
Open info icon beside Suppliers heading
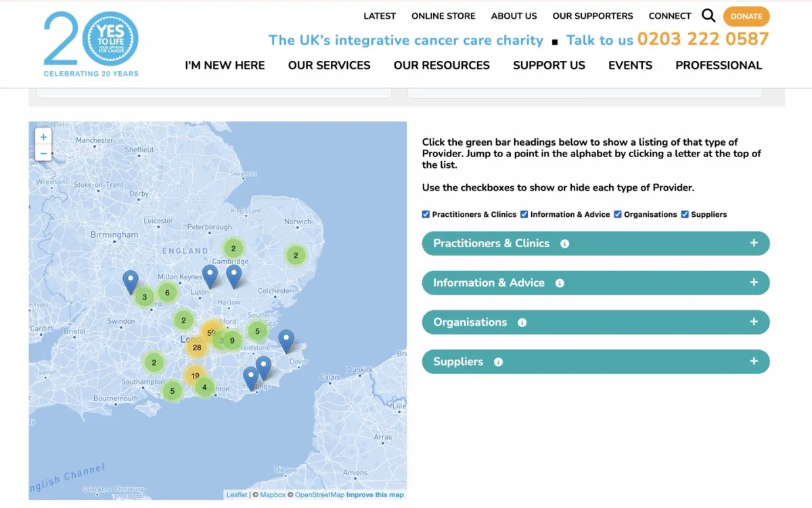coord(498,362)
